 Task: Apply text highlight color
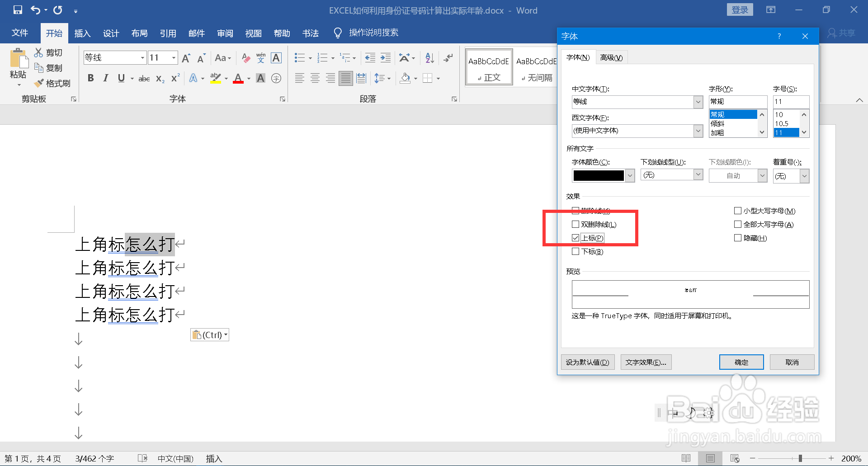(216, 78)
